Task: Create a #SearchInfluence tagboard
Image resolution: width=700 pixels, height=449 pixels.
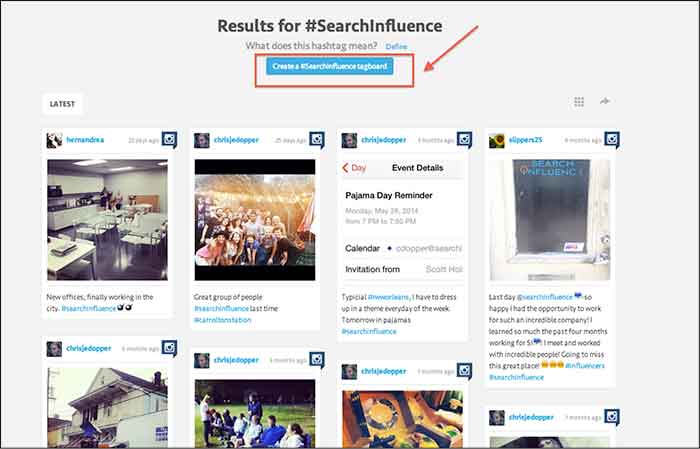Action: tap(329, 66)
